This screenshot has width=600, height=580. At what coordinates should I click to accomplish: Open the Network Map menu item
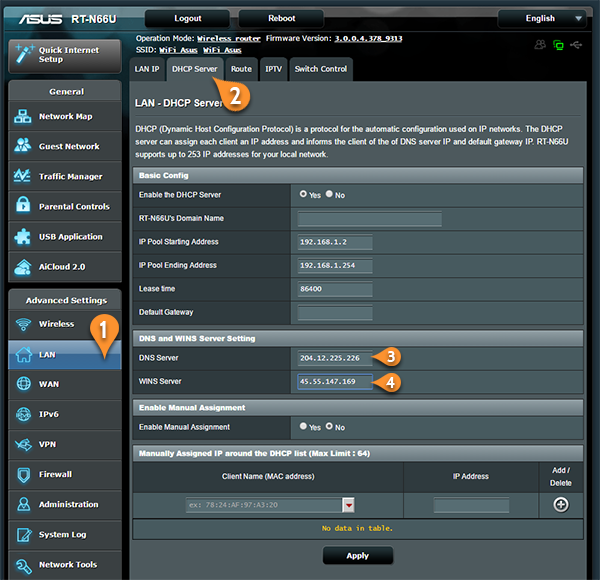(65, 116)
